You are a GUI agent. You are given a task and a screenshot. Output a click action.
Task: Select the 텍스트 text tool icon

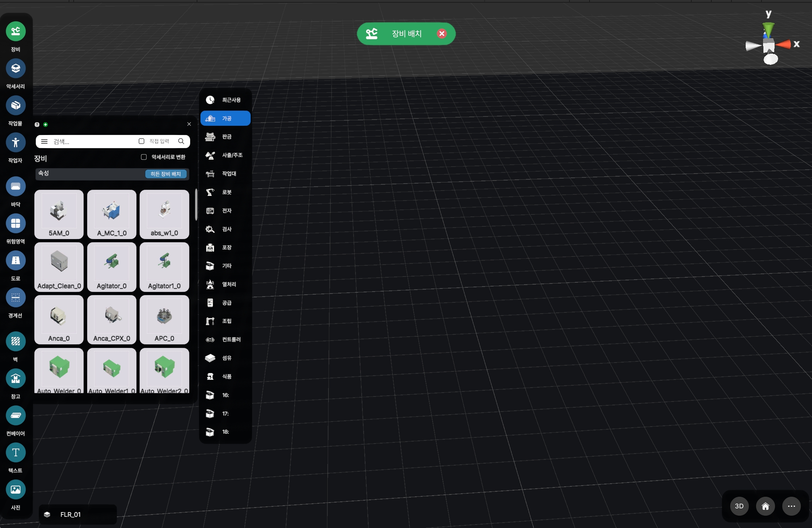[15, 453]
